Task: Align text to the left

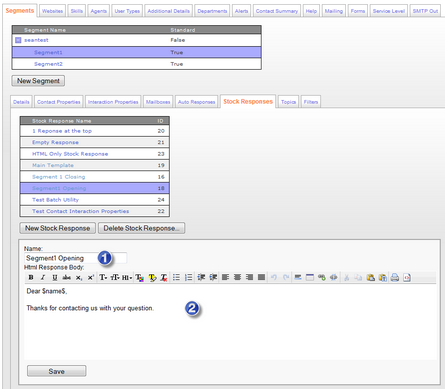Action: point(226,277)
